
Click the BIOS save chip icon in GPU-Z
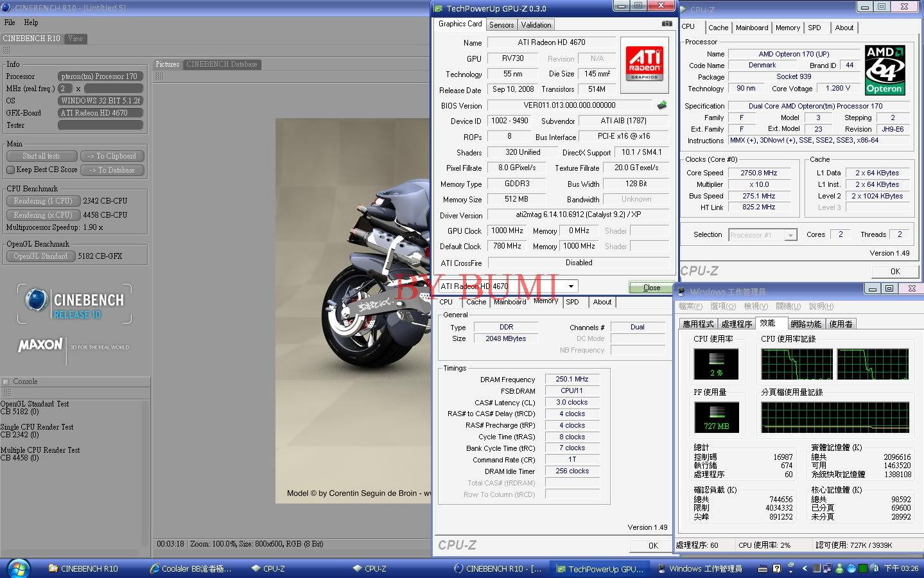click(662, 105)
